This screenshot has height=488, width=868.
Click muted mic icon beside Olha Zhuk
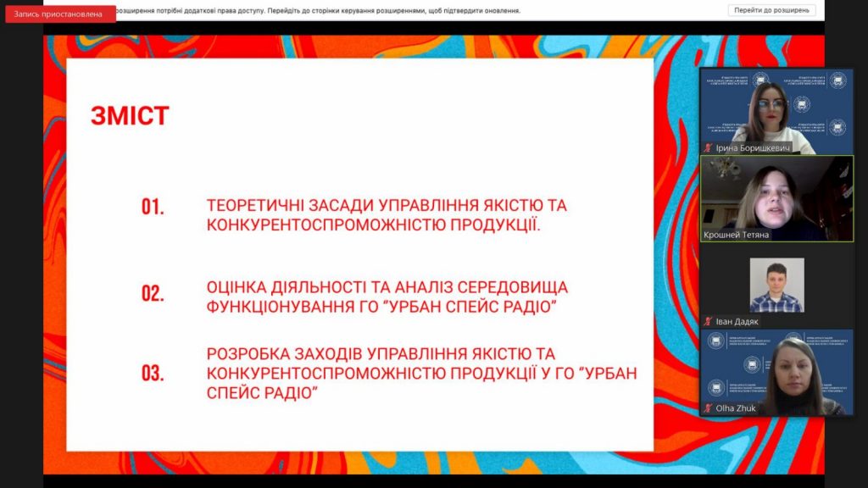tap(708, 408)
